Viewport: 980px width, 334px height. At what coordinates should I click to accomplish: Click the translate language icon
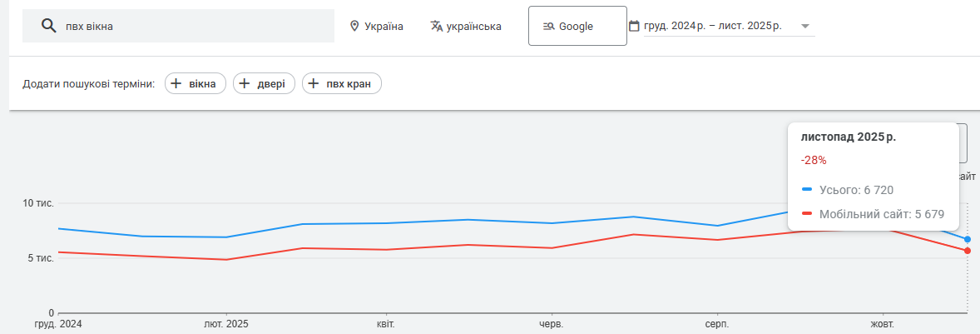coord(437,26)
